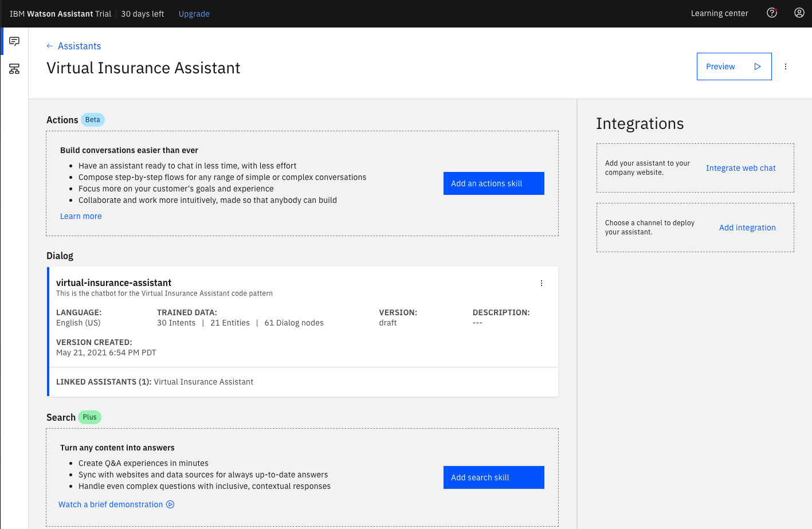Click play icon beside Watch a brief demonstration
This screenshot has height=529, width=812.
[170, 504]
